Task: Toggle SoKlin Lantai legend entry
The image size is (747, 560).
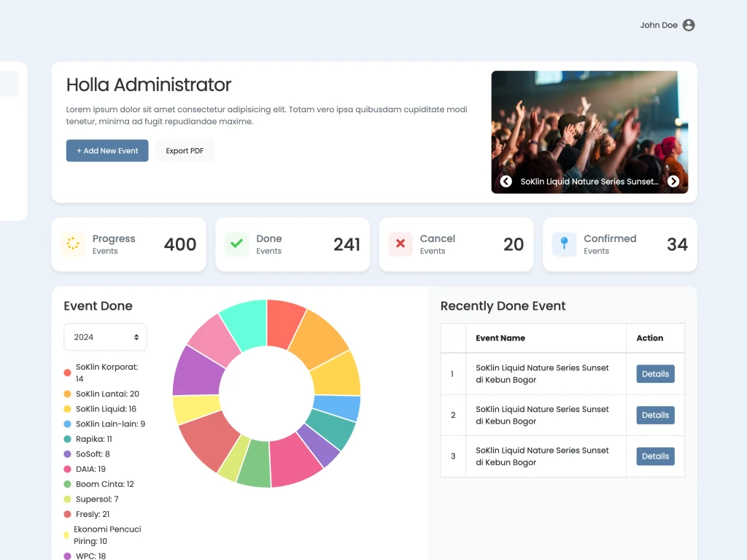Action: click(107, 394)
